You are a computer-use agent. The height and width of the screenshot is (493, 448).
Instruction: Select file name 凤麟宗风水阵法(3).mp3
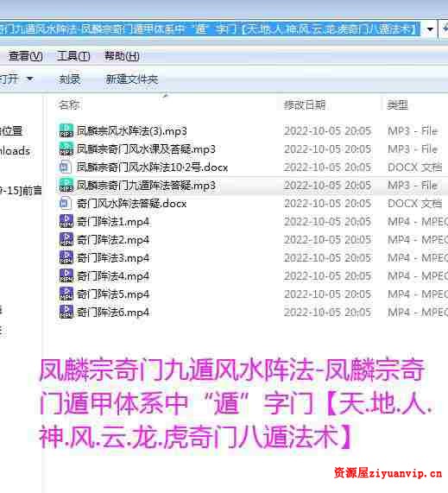pyautogui.click(x=132, y=130)
